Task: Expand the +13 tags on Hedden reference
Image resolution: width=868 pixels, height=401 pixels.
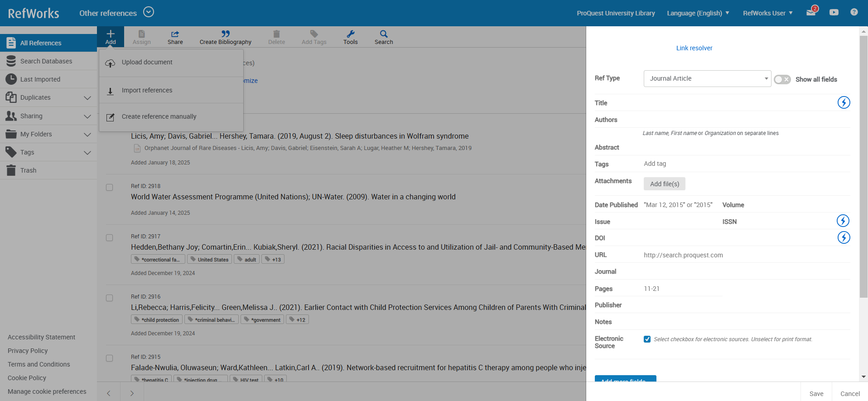Action: point(273,259)
